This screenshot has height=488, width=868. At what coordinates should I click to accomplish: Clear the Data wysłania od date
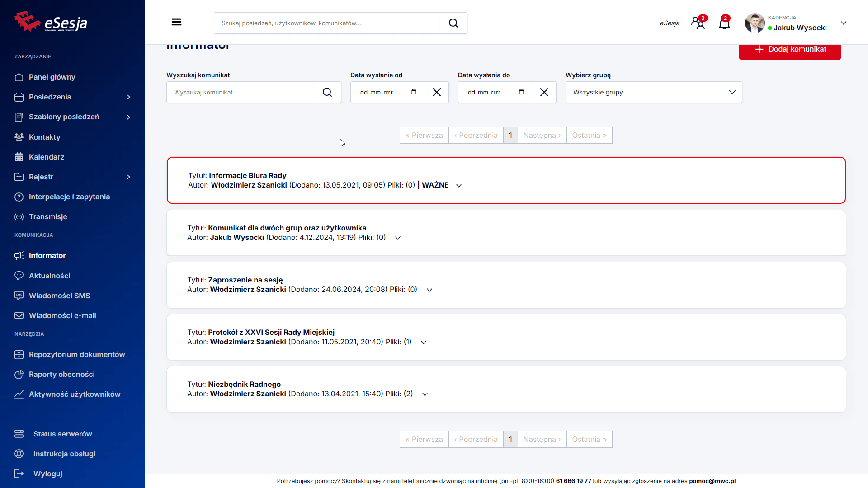point(437,92)
